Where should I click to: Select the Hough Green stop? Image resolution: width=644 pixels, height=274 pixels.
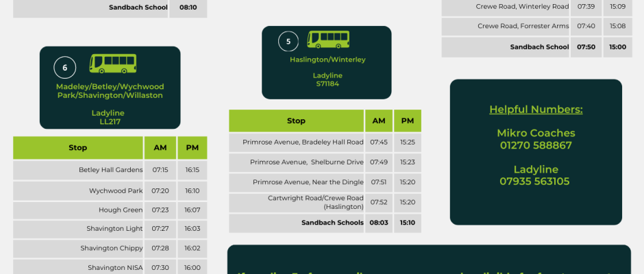click(x=120, y=210)
